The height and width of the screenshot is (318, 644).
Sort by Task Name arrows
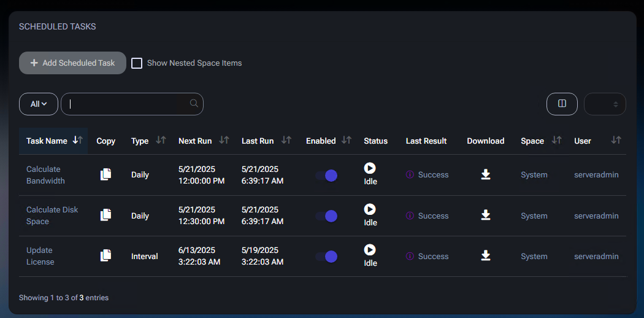point(78,141)
